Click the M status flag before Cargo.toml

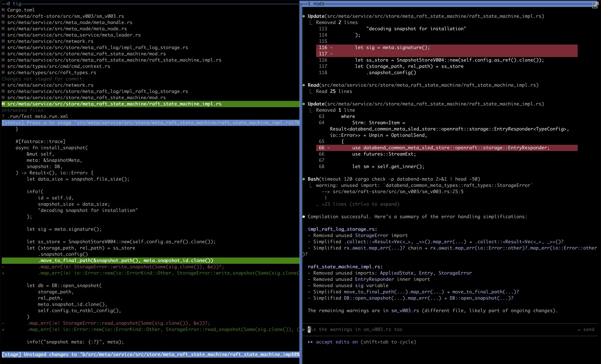[x=3, y=10]
